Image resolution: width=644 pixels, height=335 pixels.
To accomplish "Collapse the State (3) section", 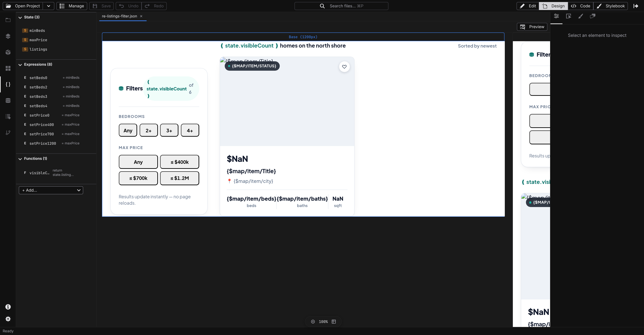I will pos(20,17).
